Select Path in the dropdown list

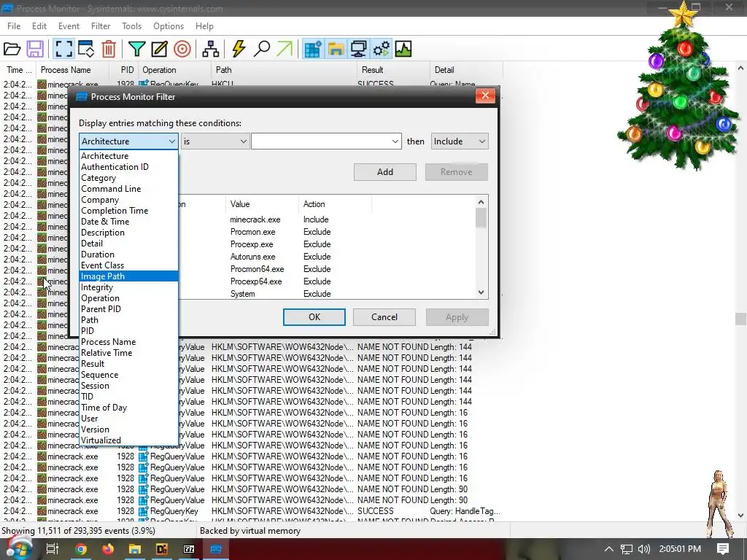coord(128,320)
